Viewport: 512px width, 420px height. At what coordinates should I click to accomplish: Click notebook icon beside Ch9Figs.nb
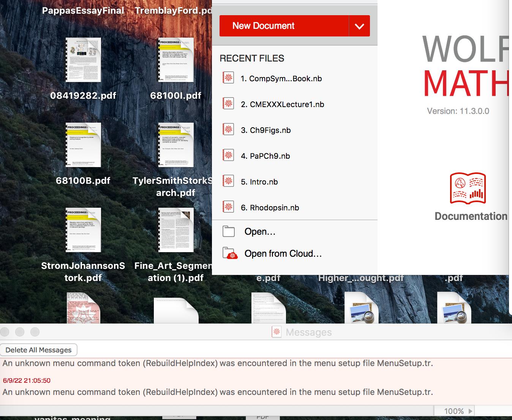[x=228, y=129]
